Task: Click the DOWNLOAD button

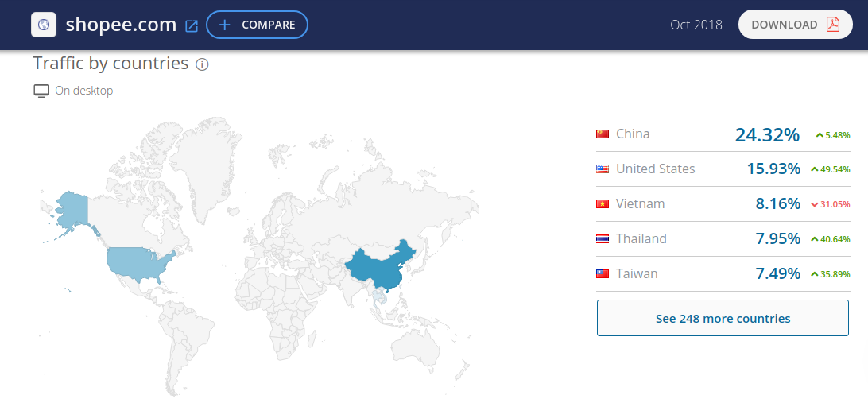Action: tap(796, 25)
